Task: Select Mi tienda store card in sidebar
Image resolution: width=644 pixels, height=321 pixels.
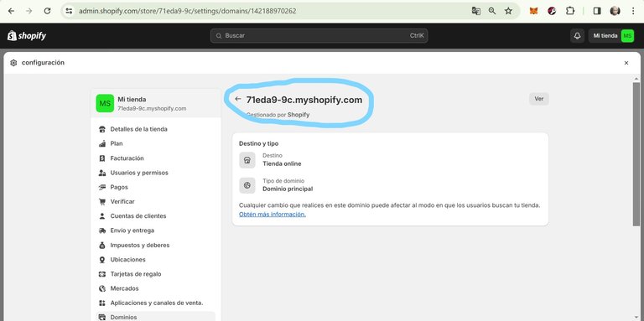Action: (156, 103)
